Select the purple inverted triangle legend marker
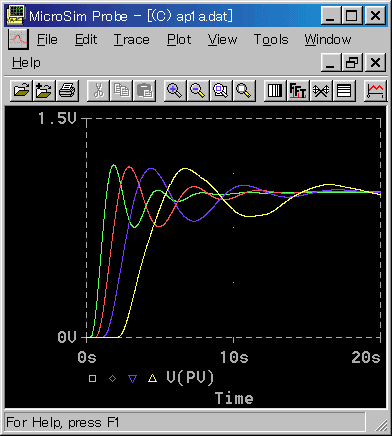Image resolution: width=392 pixels, height=436 pixels. click(x=133, y=379)
